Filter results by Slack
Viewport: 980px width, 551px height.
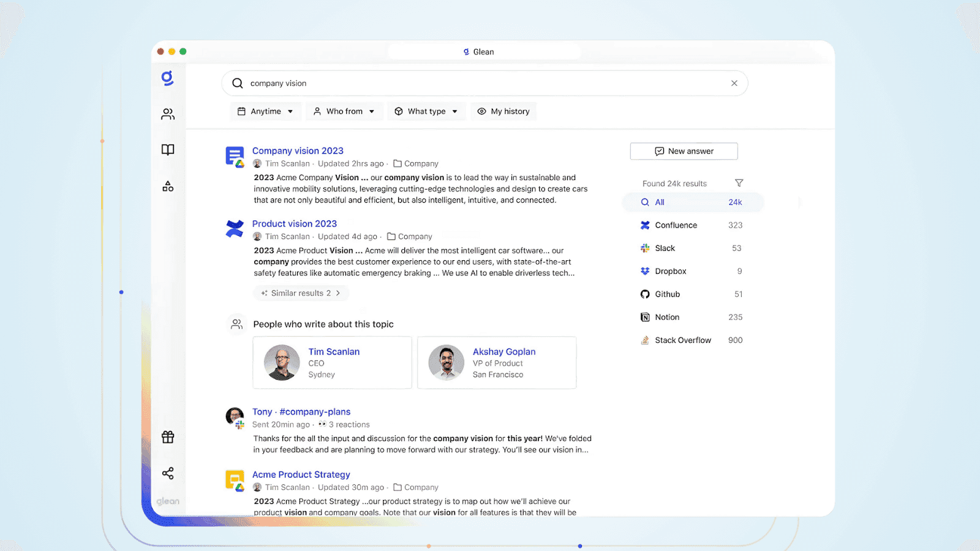tap(692, 248)
